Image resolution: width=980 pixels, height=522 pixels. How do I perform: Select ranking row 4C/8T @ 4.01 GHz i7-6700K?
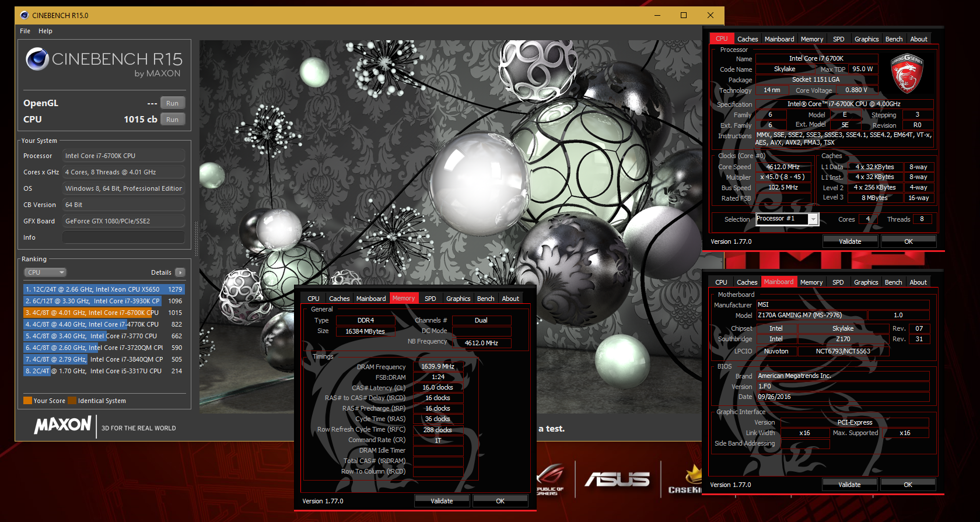(x=104, y=313)
